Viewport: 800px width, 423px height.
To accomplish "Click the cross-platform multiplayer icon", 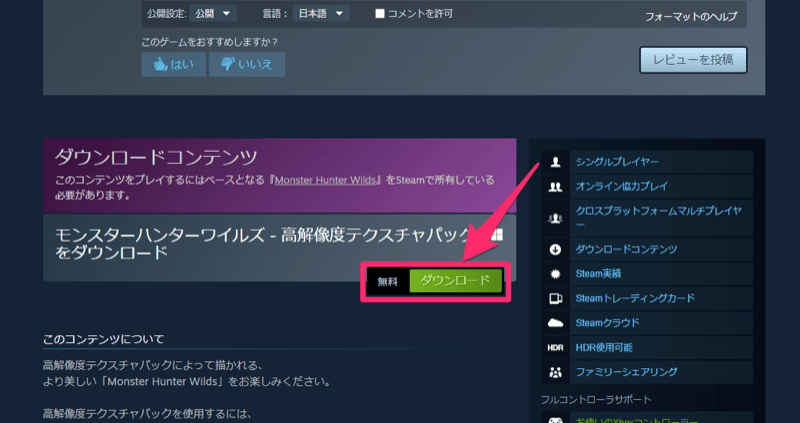I will coord(555,218).
